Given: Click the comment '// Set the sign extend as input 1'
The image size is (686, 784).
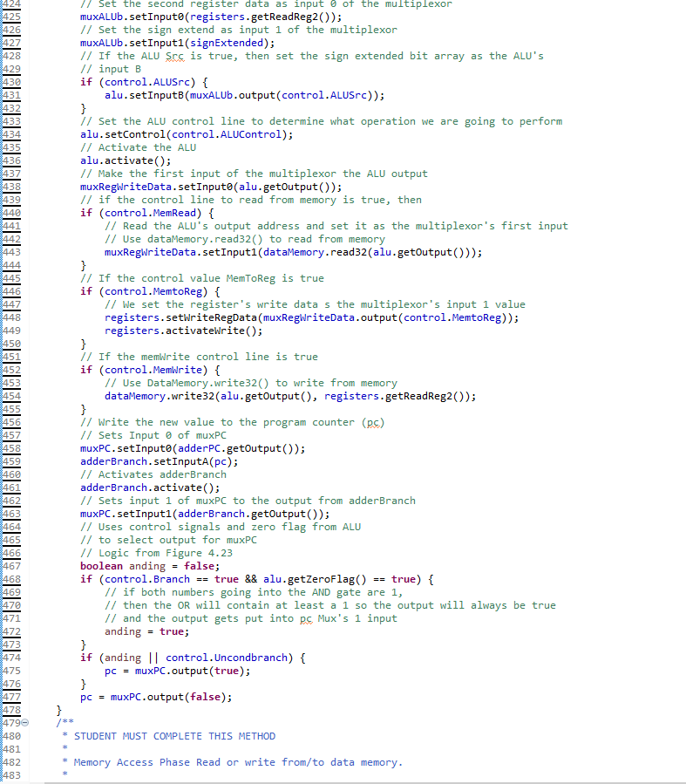Looking at the screenshot, I should tap(238, 30).
